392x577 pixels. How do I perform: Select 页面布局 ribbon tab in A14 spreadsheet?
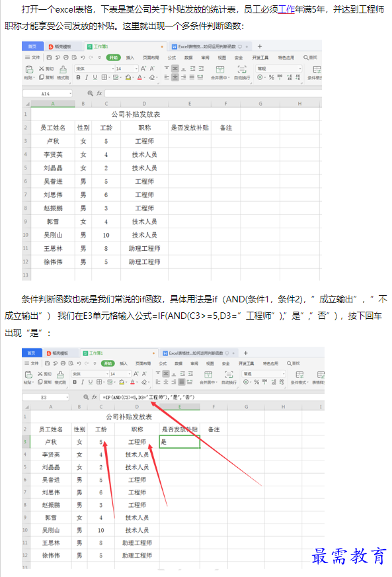(151, 58)
